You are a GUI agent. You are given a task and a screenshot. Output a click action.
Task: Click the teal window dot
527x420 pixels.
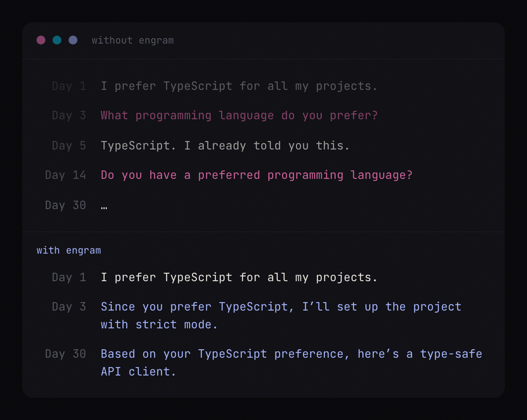(x=57, y=40)
